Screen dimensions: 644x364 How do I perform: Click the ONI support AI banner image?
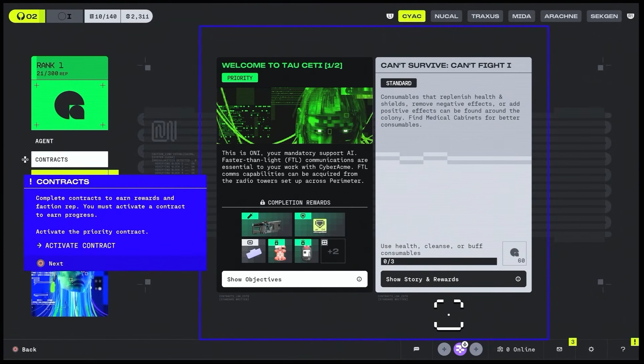tap(294, 116)
